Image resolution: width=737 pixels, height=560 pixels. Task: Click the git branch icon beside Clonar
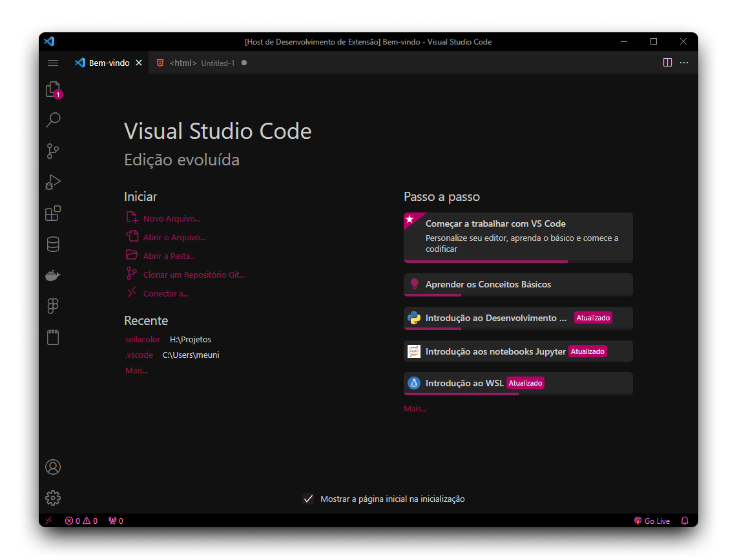[132, 274]
